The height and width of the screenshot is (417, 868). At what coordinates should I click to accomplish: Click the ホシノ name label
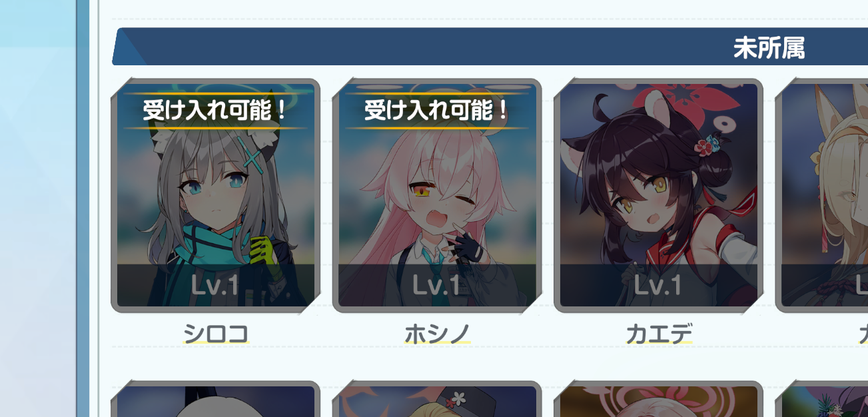437,333
